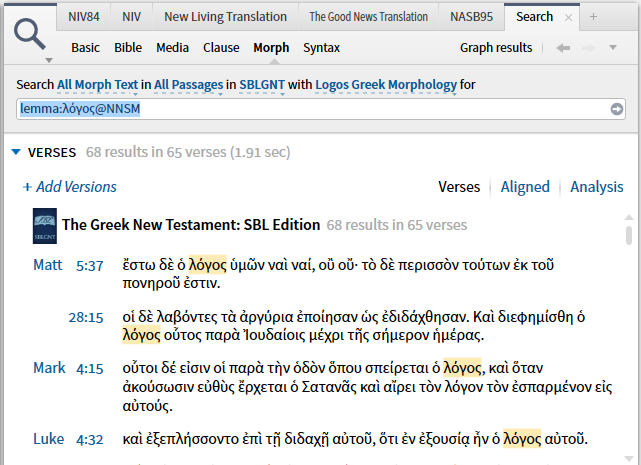641x465 pixels.
Task: Click the SBLGNT book cover thumbnail
Action: (x=45, y=226)
